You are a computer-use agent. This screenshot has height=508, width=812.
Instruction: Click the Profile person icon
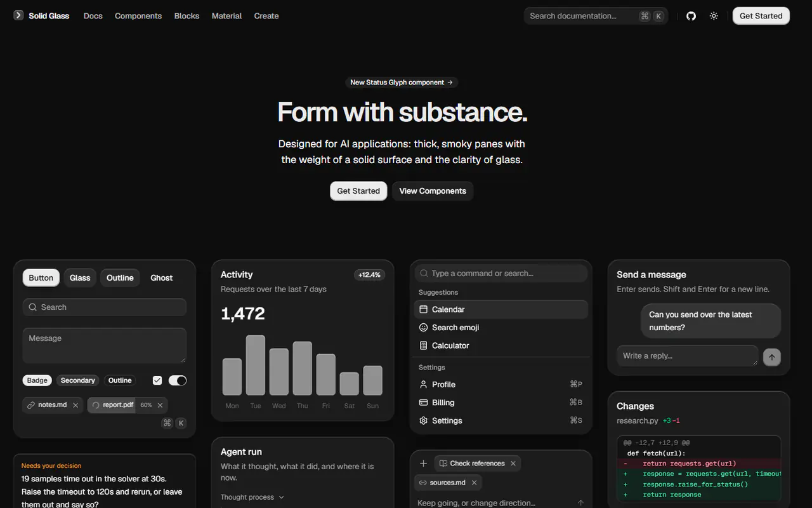(424, 384)
